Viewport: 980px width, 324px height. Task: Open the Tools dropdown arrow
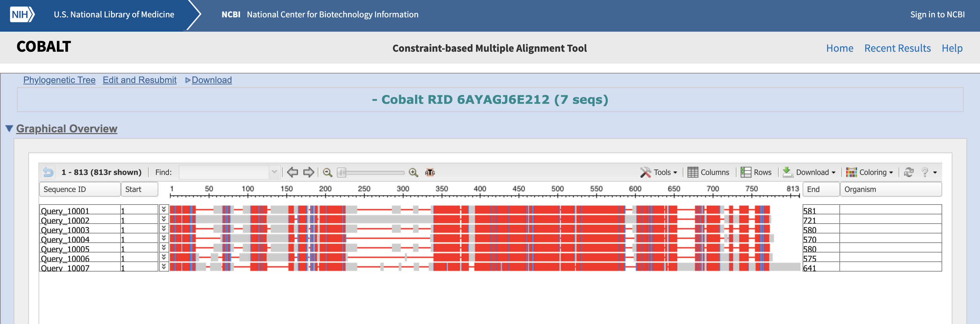(x=675, y=173)
